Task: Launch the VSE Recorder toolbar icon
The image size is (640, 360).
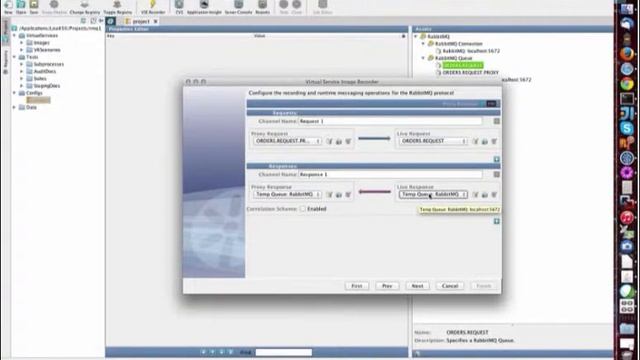Action: click(153, 7)
